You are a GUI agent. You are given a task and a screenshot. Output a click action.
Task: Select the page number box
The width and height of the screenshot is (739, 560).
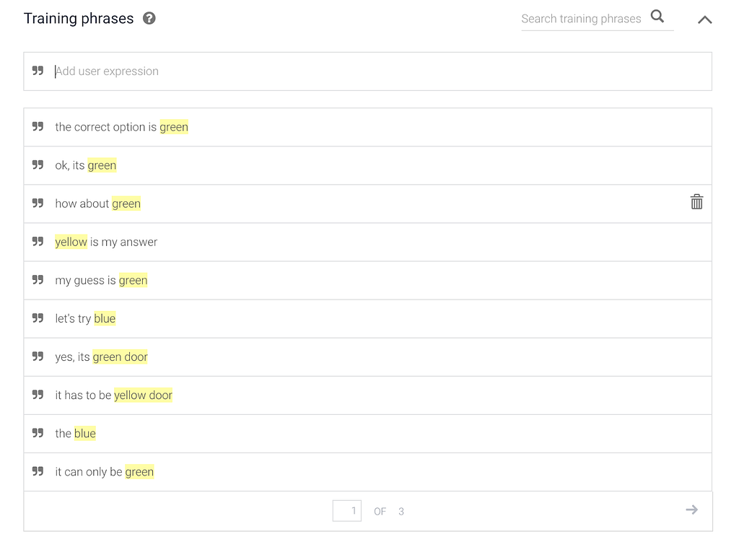347,511
